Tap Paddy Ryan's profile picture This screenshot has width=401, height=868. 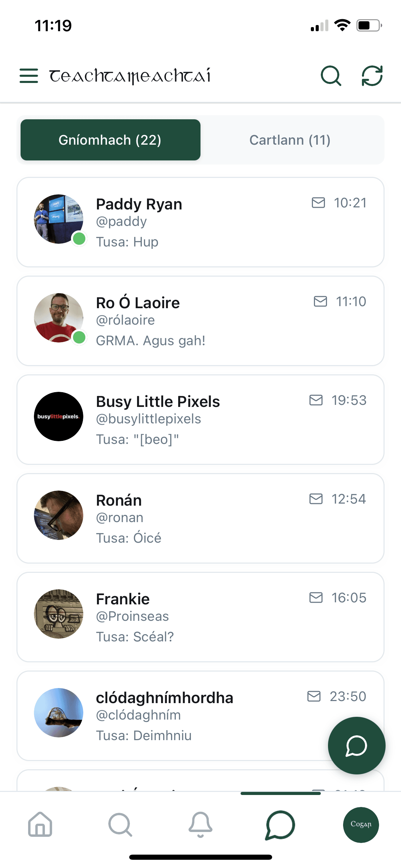pyautogui.click(x=59, y=219)
